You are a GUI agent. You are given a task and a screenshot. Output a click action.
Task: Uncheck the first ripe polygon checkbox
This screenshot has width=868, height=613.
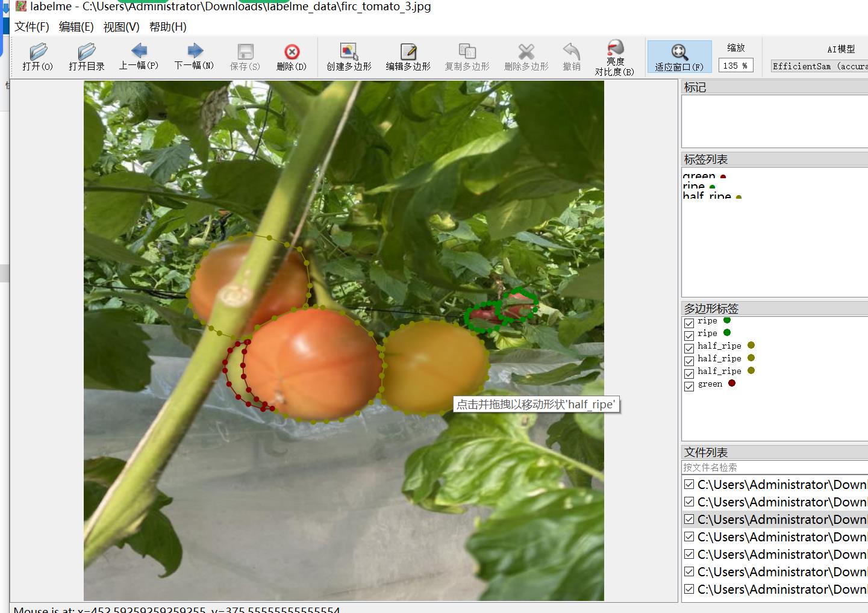pos(689,323)
